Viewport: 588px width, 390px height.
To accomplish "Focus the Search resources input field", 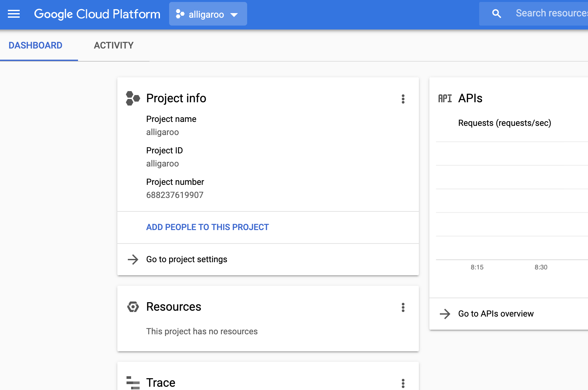I will [551, 13].
